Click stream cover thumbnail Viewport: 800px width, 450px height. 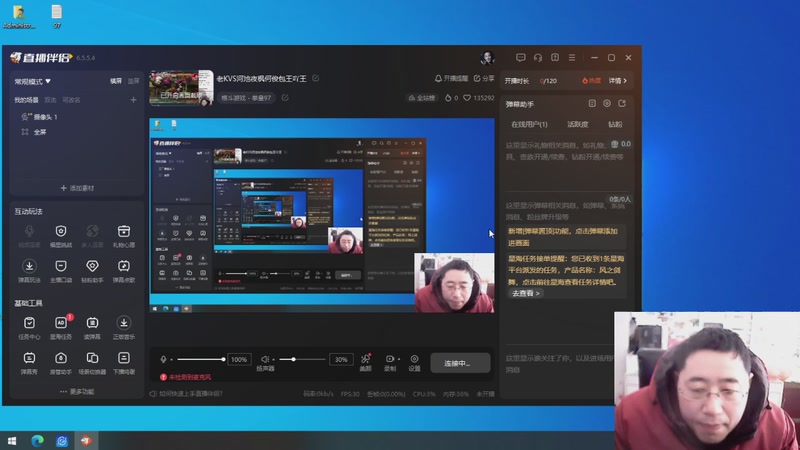181,88
